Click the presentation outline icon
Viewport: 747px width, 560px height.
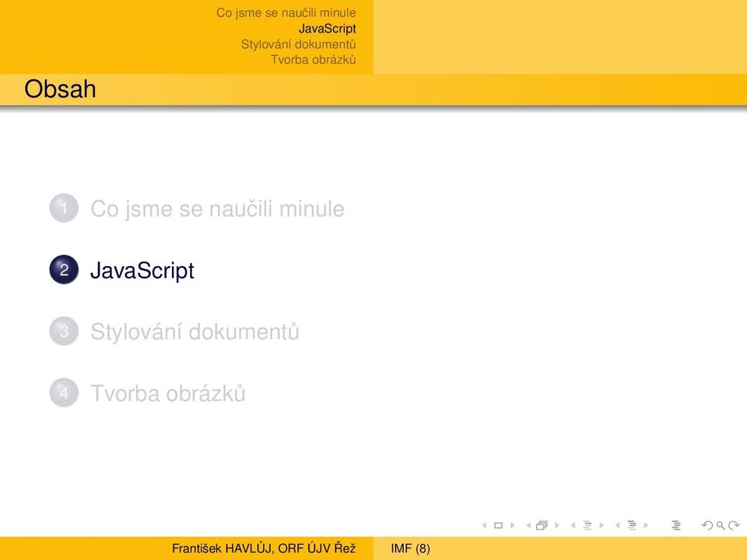676,525
